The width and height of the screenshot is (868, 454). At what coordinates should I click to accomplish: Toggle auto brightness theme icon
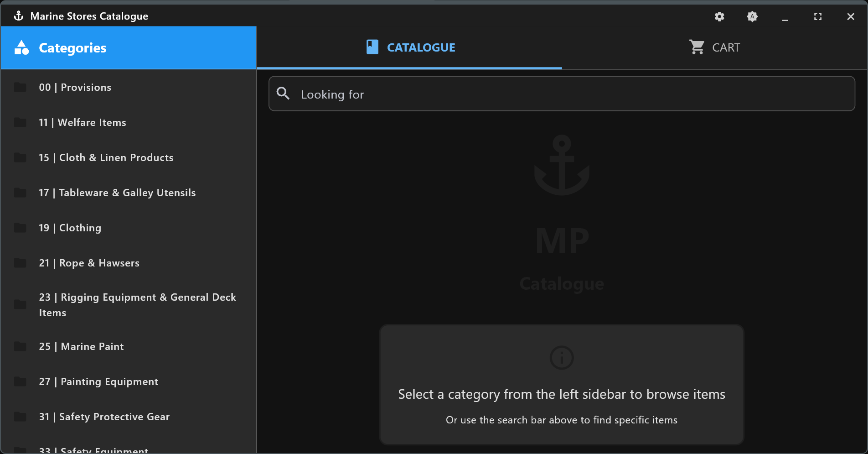pos(752,16)
